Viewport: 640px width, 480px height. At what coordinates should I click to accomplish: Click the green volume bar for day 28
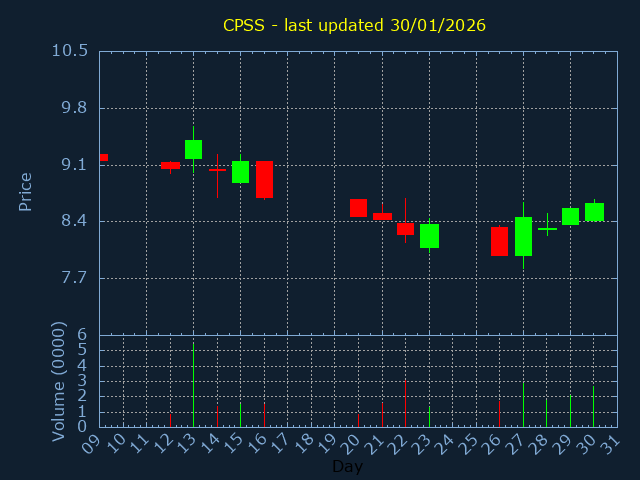coord(547,413)
